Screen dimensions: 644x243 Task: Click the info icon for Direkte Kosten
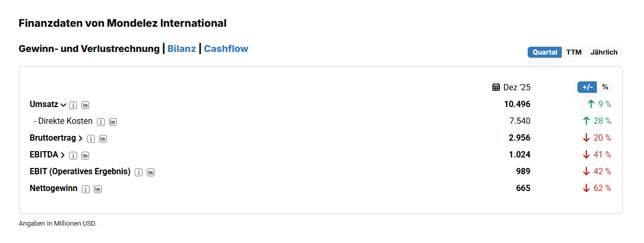point(101,122)
